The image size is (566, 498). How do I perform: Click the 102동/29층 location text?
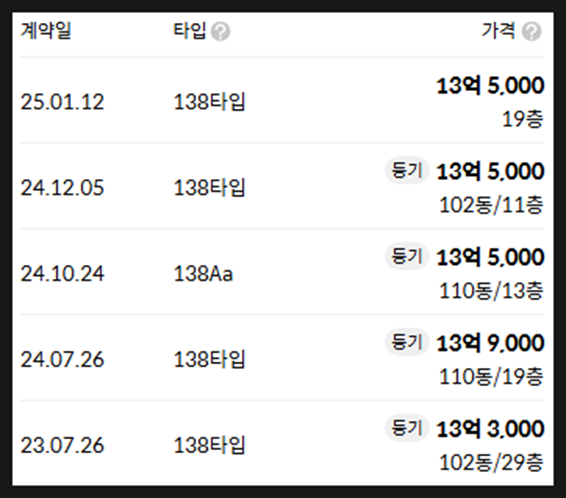pos(491,463)
